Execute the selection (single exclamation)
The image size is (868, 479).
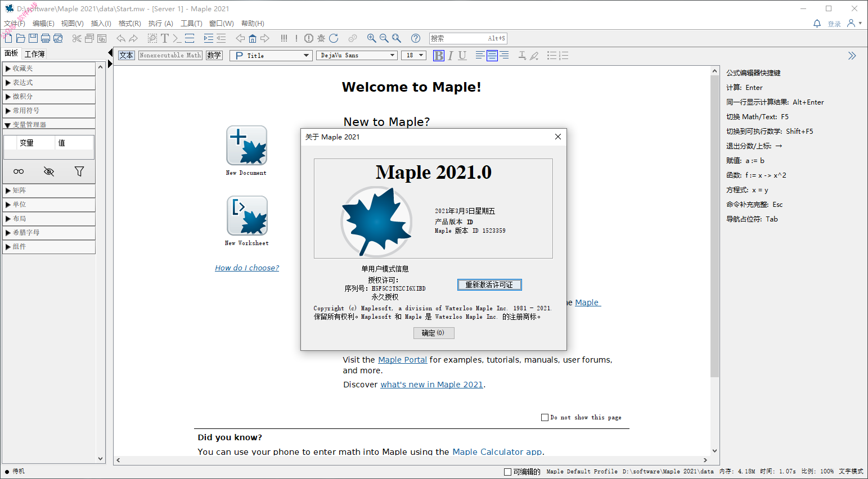point(296,38)
